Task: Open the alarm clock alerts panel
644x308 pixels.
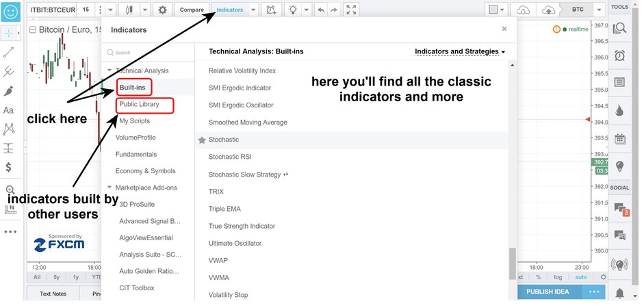Action: [x=620, y=55]
